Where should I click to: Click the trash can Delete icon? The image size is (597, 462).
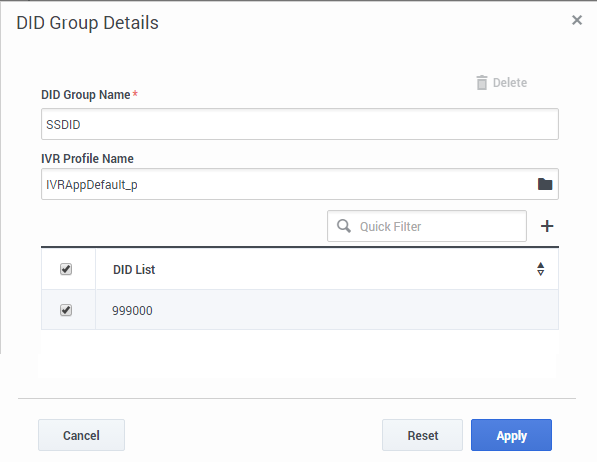click(482, 83)
